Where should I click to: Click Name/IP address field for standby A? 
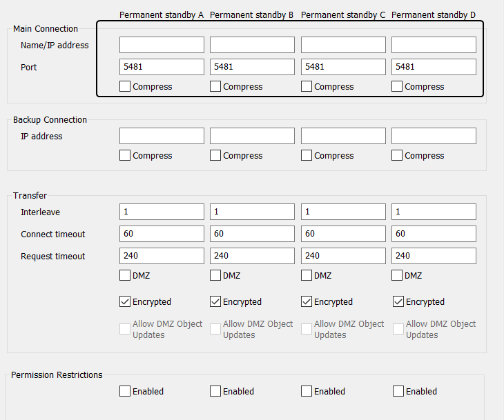162,45
